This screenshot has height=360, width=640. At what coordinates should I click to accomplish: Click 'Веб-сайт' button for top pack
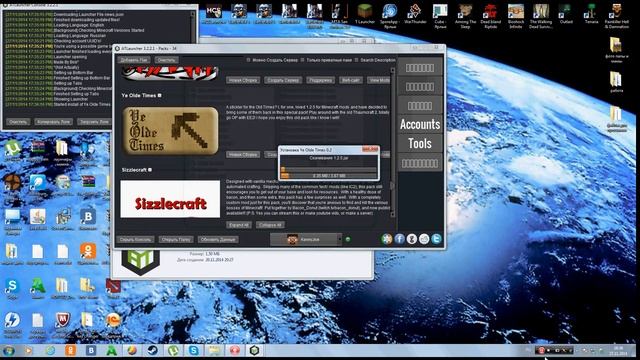pos(351,80)
